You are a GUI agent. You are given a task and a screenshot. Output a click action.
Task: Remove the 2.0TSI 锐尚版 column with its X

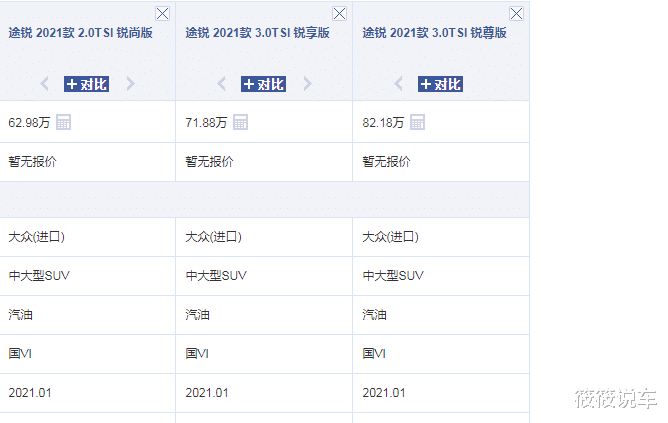click(x=162, y=14)
